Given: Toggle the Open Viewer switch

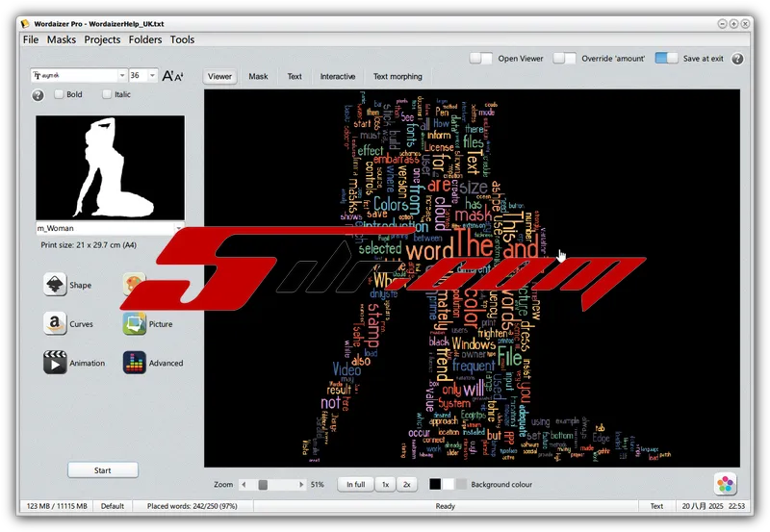Looking at the screenshot, I should 480,59.
